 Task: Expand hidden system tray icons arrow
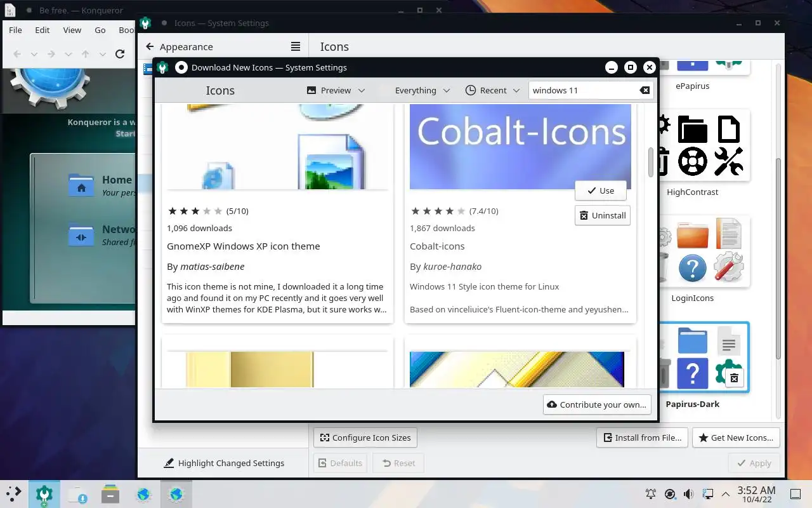[725, 494]
